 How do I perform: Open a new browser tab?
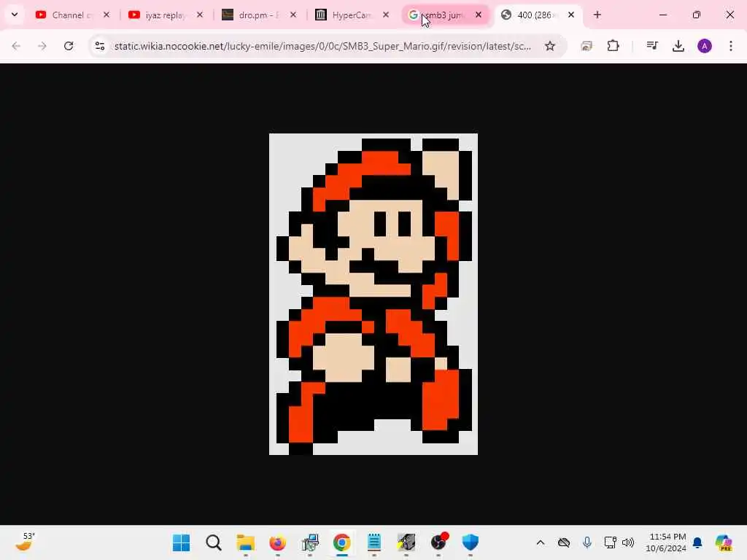coord(597,15)
